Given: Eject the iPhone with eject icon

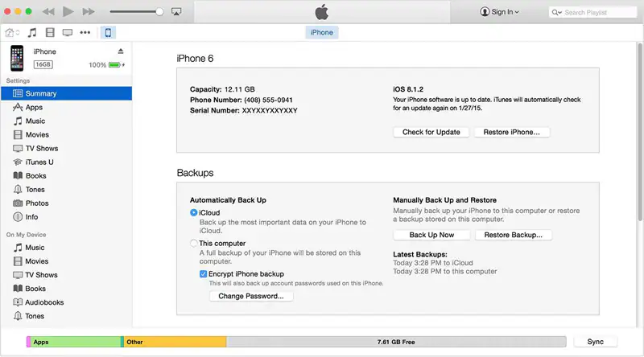Looking at the screenshot, I should (x=121, y=51).
